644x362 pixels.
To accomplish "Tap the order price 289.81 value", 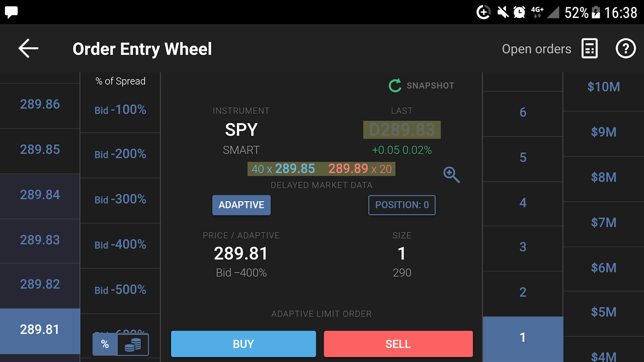I will pos(241,254).
